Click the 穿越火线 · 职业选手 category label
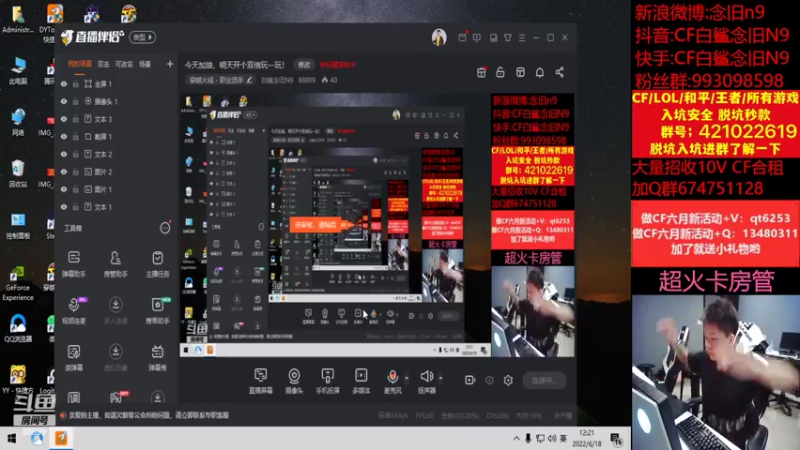The width and height of the screenshot is (800, 450). tap(216, 80)
